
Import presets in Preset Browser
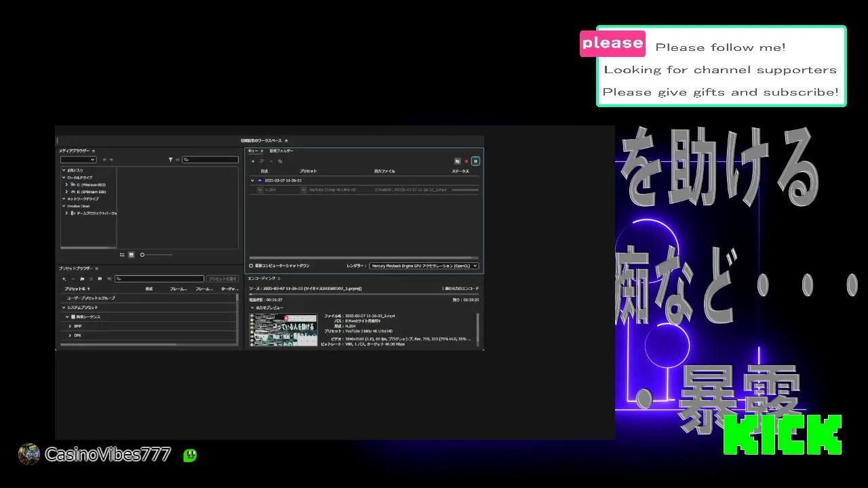(100, 279)
